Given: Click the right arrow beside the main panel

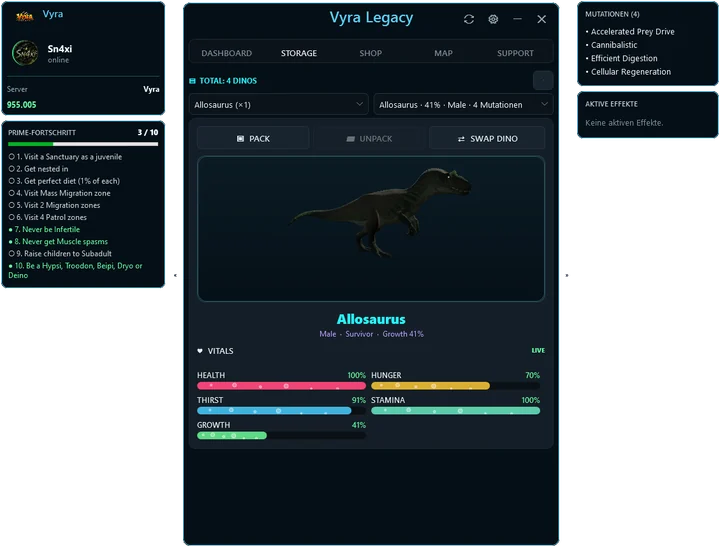Looking at the screenshot, I should 567,276.
